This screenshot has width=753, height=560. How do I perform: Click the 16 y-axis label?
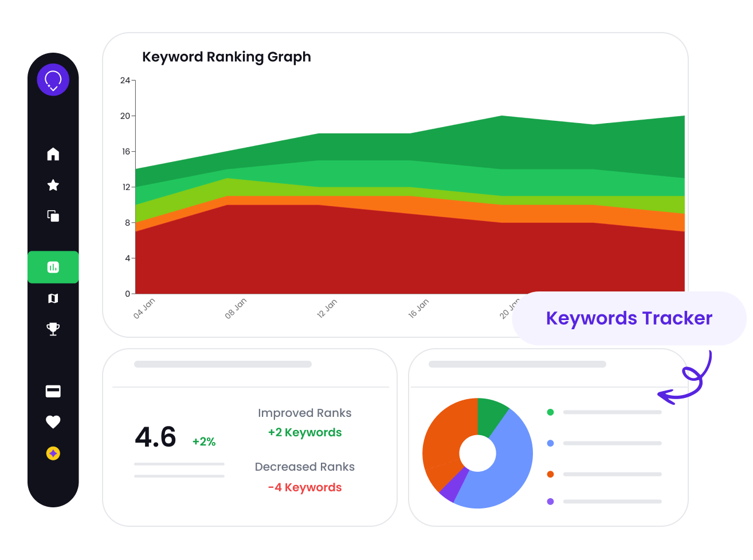pos(126,151)
